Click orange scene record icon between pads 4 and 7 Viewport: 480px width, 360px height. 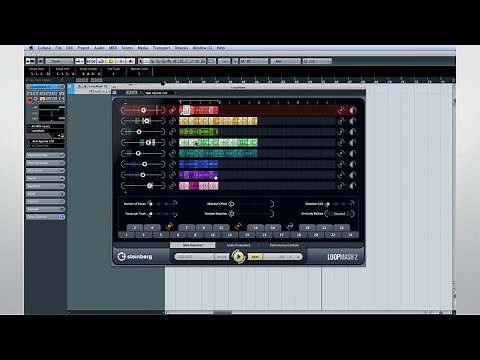[x=169, y=226]
